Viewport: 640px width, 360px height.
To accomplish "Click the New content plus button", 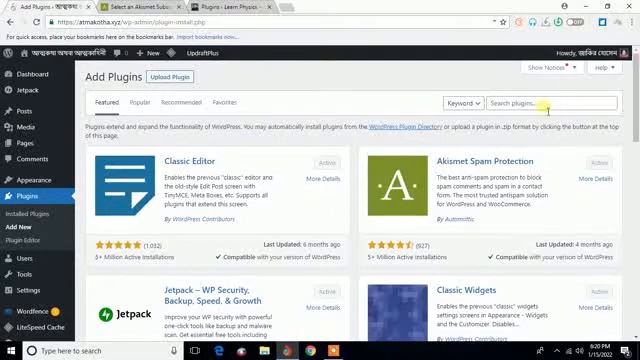I will [148, 53].
